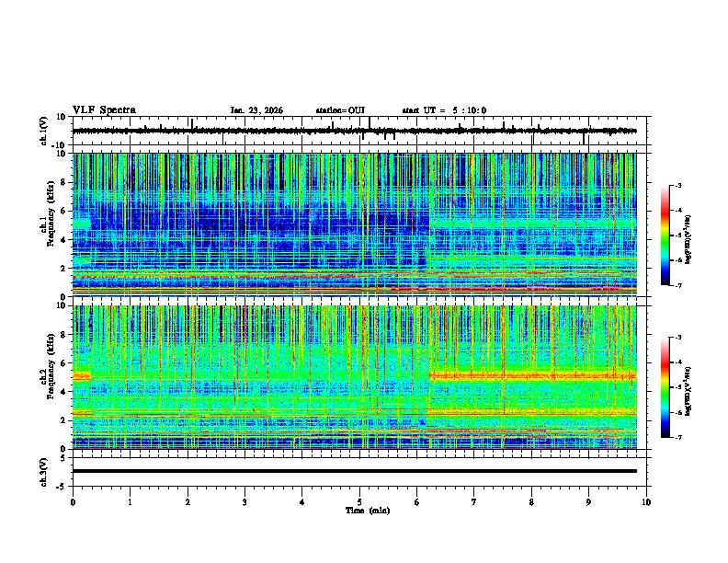Select the "1" tick on the time axis
This screenshot has width=728, height=563.
pos(130,502)
